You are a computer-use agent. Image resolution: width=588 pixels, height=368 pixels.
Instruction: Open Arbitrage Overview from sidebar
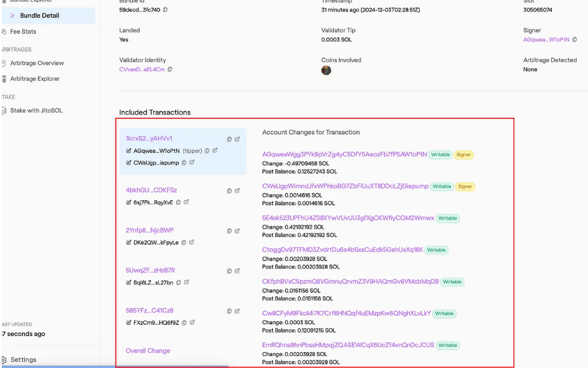(x=37, y=63)
